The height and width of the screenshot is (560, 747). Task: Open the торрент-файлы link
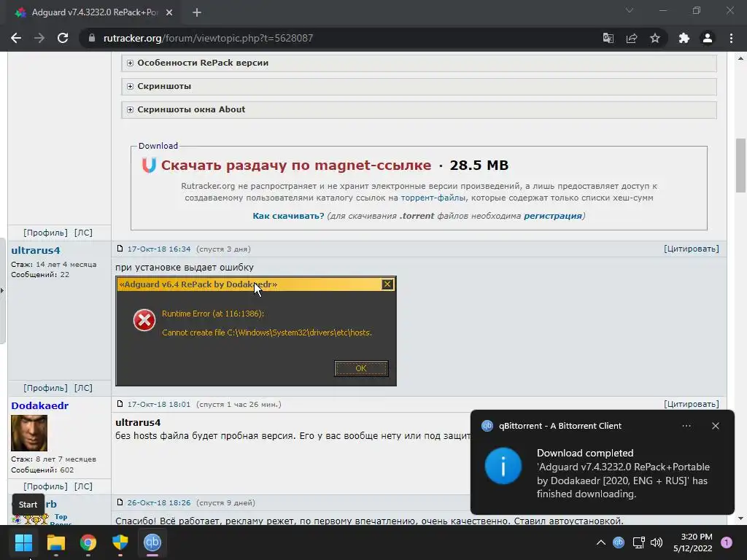pyautogui.click(x=433, y=198)
